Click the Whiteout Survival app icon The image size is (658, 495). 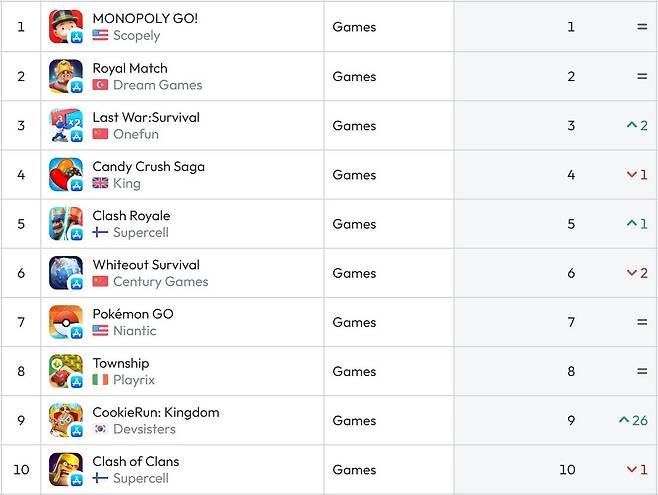pos(66,273)
